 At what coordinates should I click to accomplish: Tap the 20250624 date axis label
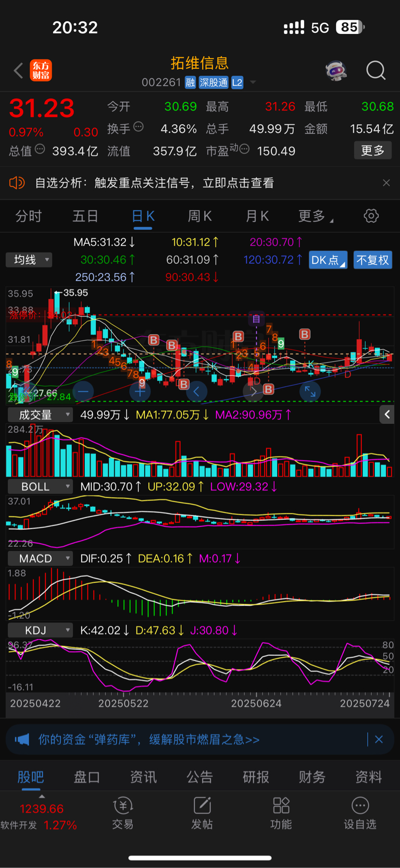[x=256, y=703]
